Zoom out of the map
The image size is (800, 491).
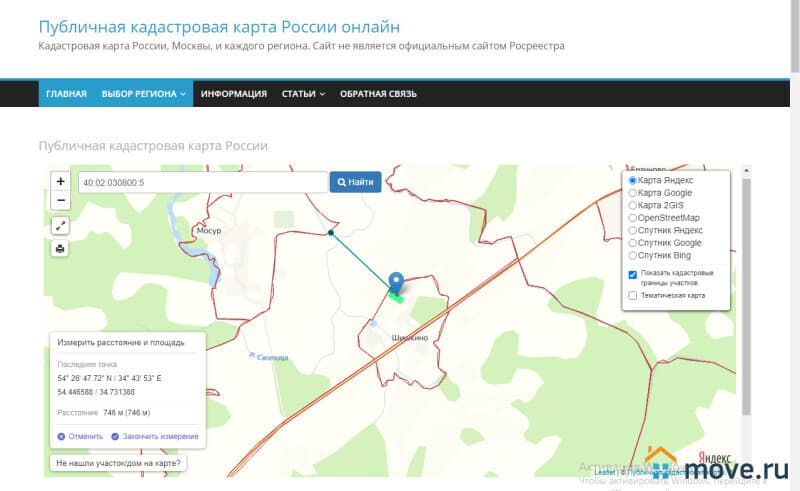(60, 201)
